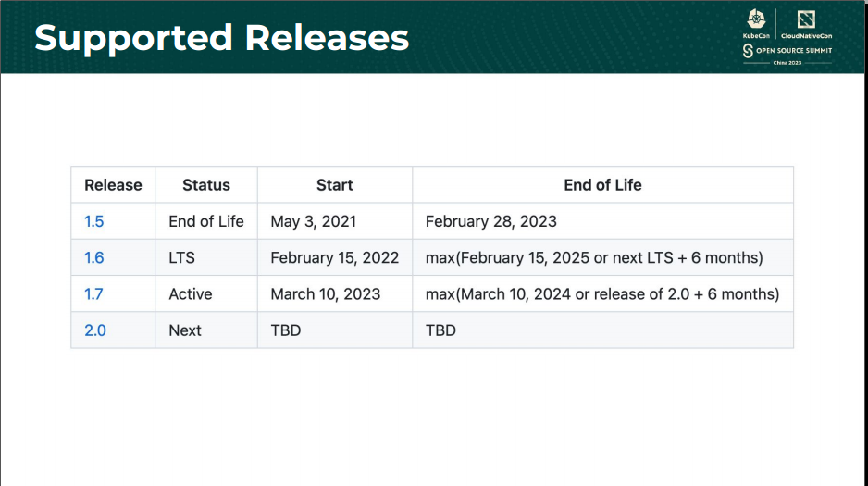Open the 2.0 release link

tap(95, 330)
